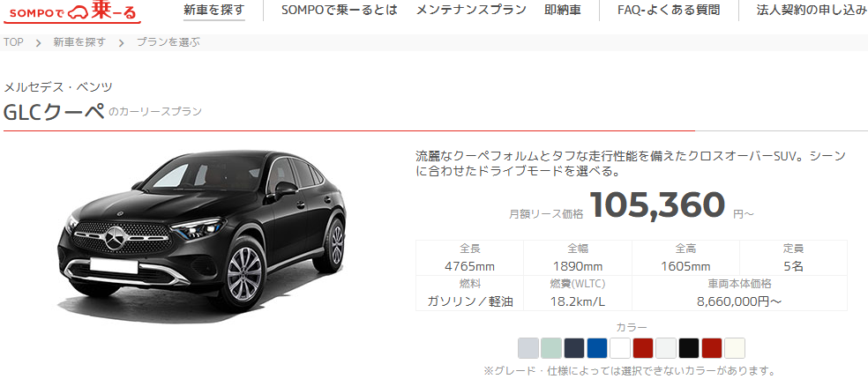Click the SOMPOで乗ーる logo
Screen dimensions: 868x379
(x=72, y=11)
